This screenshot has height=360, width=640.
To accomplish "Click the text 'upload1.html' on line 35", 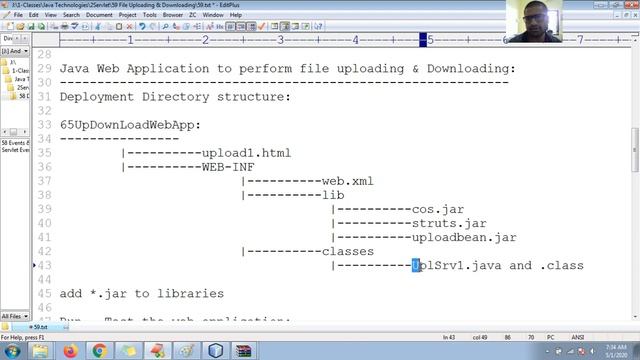I will coord(247,153).
